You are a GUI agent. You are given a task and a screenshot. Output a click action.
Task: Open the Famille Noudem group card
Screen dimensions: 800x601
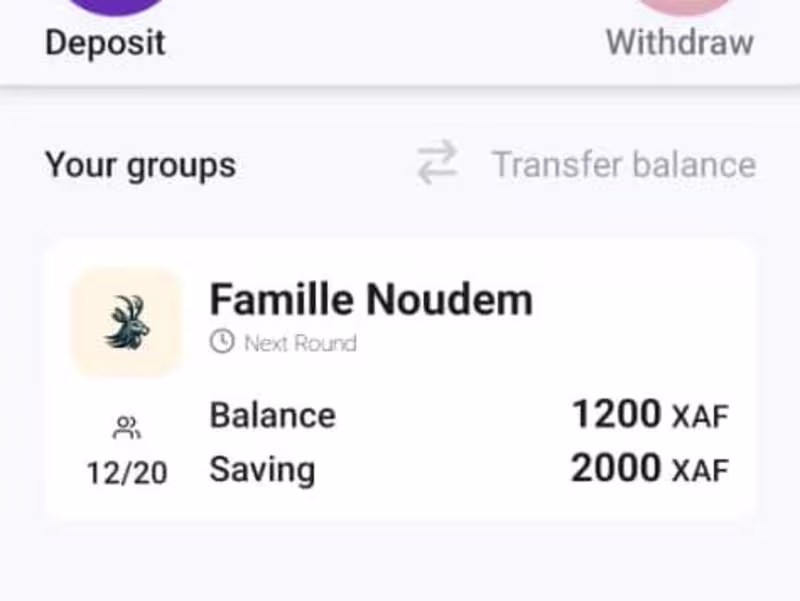point(400,380)
